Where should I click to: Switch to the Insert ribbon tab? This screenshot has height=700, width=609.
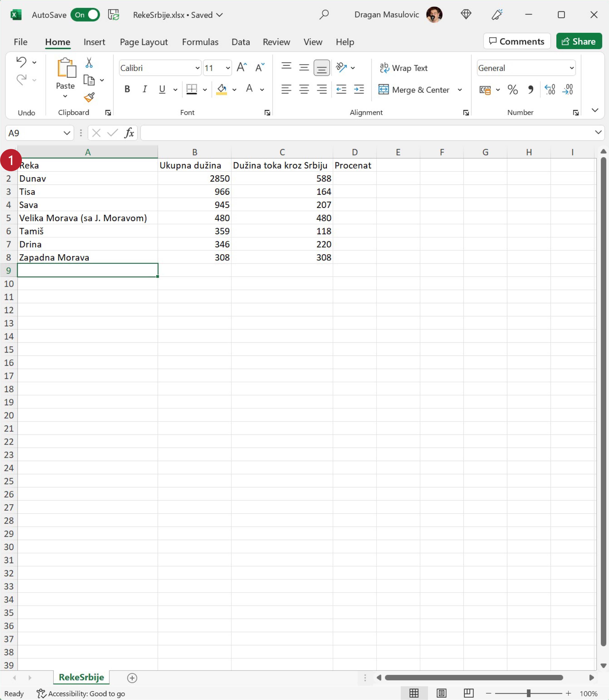94,42
